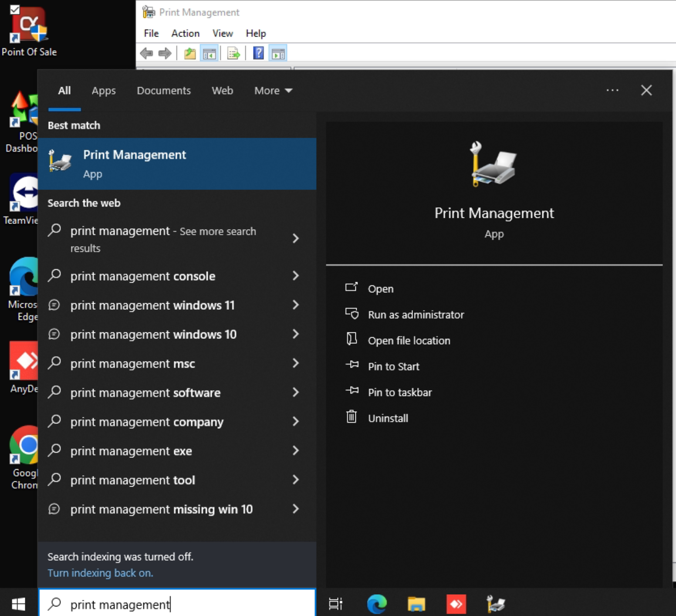Open the View menu in Print Management
676x616 pixels.
click(x=223, y=33)
